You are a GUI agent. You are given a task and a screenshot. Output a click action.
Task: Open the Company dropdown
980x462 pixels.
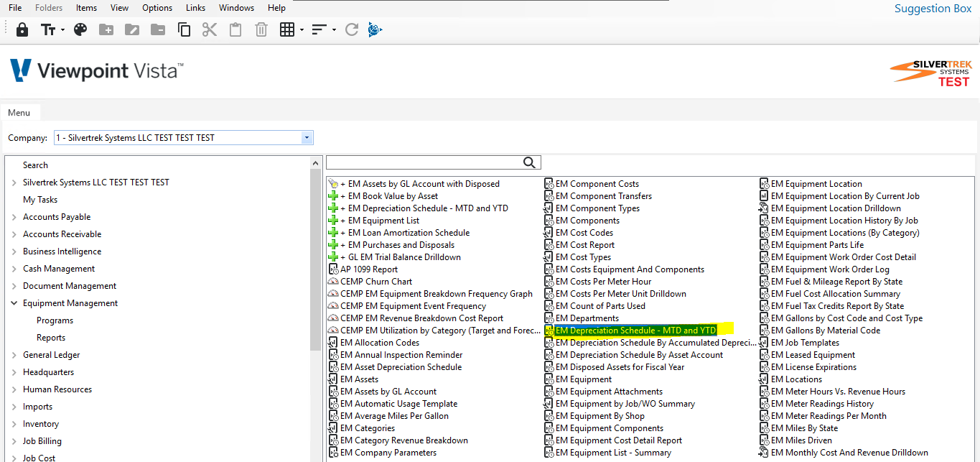(307, 137)
